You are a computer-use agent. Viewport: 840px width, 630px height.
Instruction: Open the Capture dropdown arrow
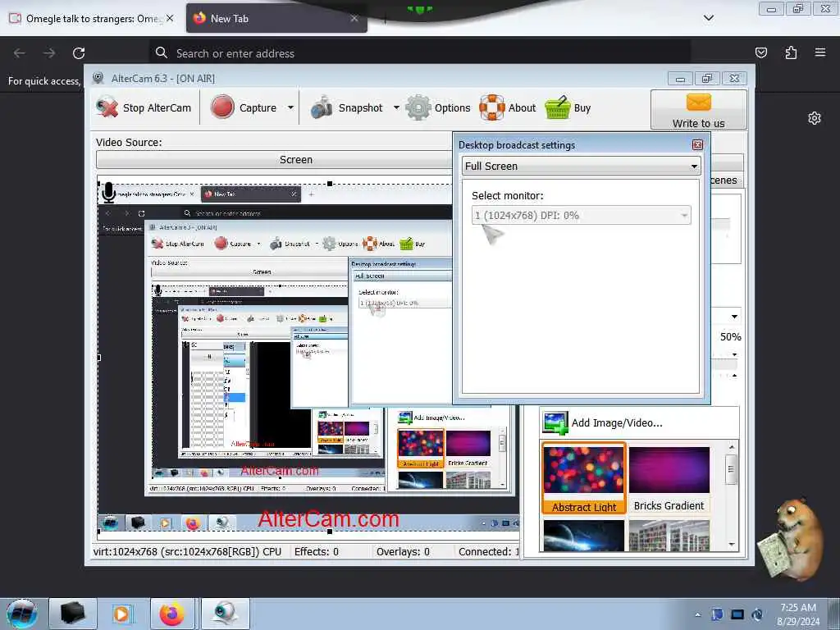[x=290, y=107]
